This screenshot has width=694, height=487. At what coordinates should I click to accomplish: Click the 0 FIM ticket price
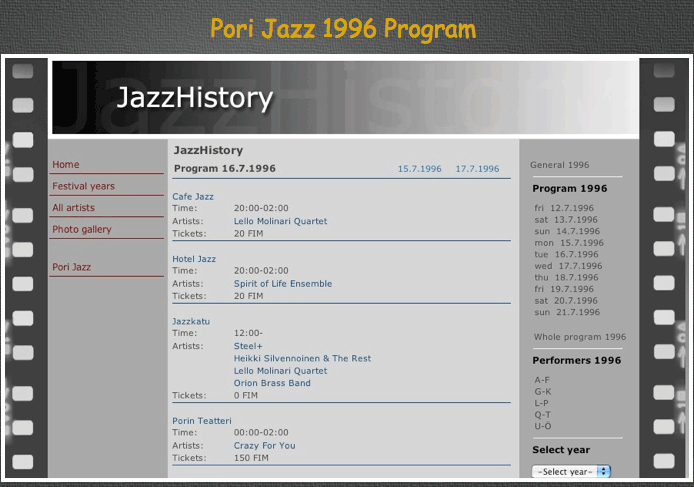pyautogui.click(x=246, y=395)
